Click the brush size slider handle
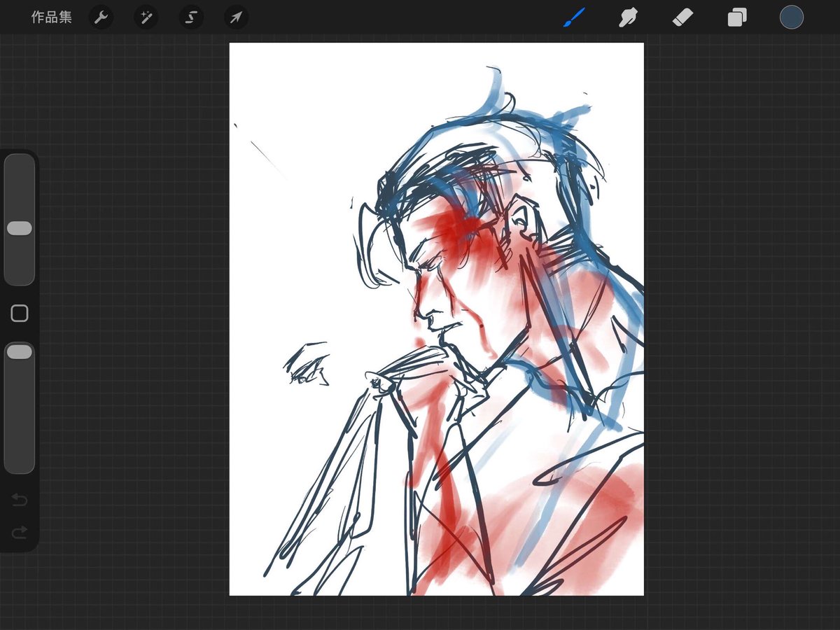 [x=20, y=228]
